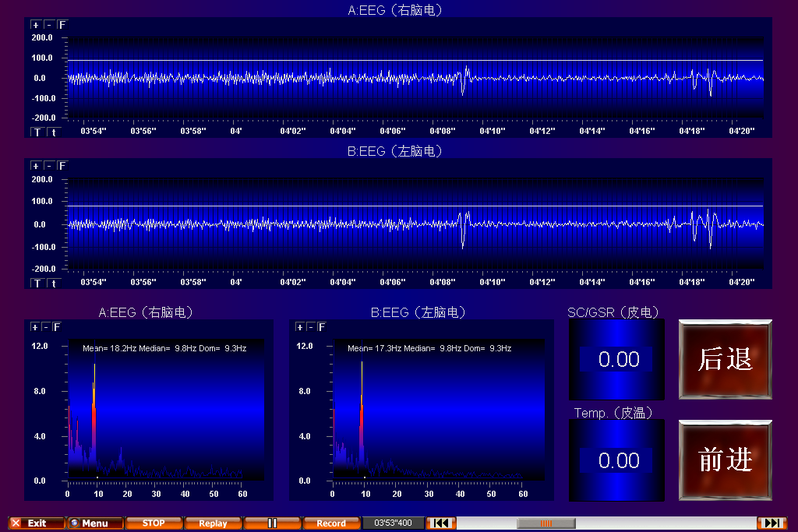Select the F icon on the left brain frequency spectrum panel
Viewport: 798px width, 532px height.
pyautogui.click(x=323, y=327)
